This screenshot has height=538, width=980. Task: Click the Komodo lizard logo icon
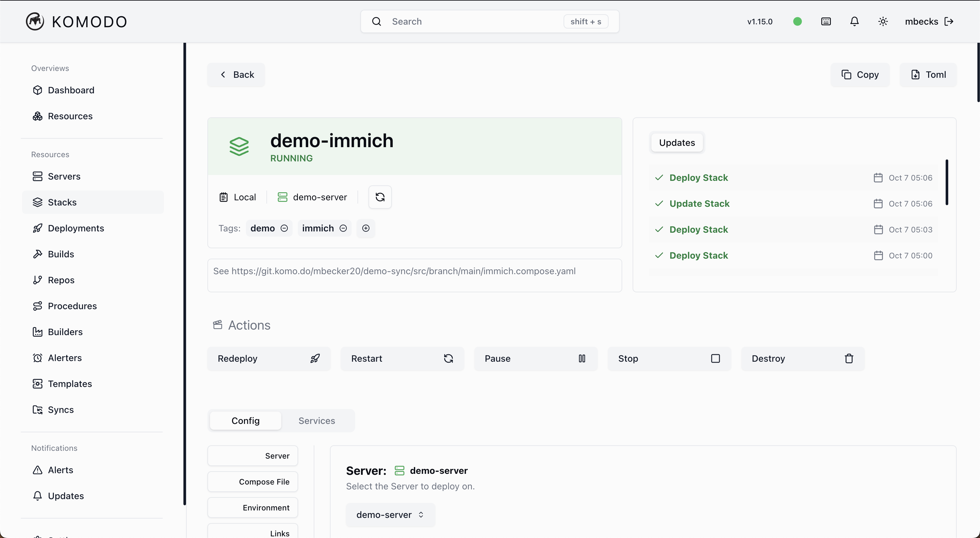(x=35, y=21)
